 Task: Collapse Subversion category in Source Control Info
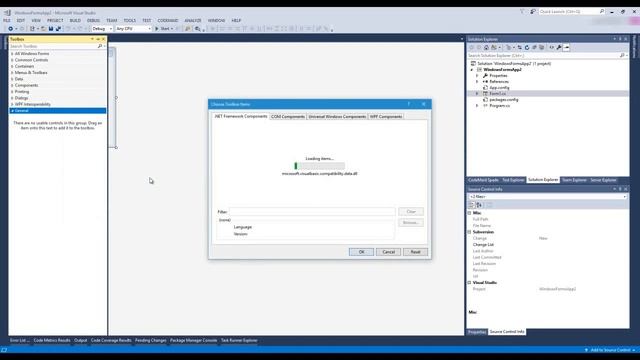[x=469, y=232]
